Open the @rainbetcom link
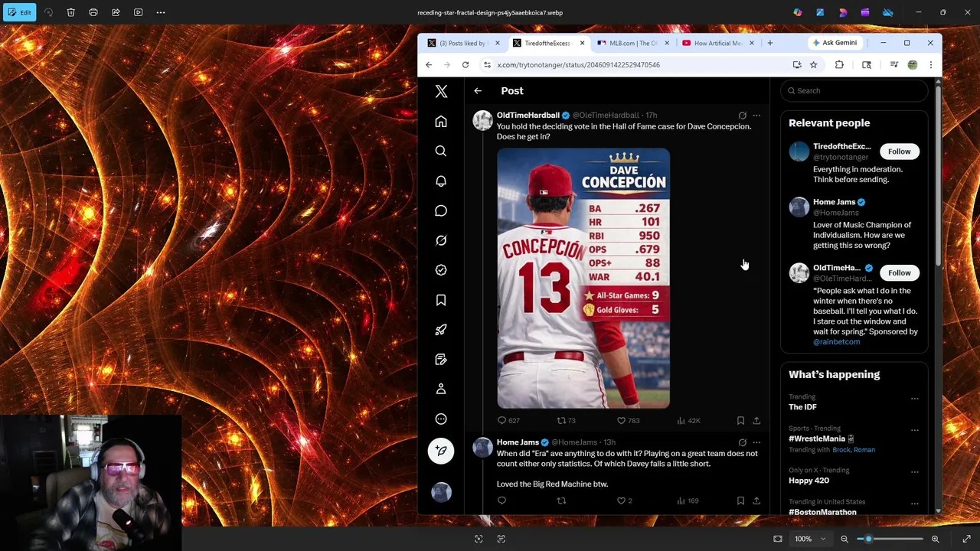 tap(836, 342)
